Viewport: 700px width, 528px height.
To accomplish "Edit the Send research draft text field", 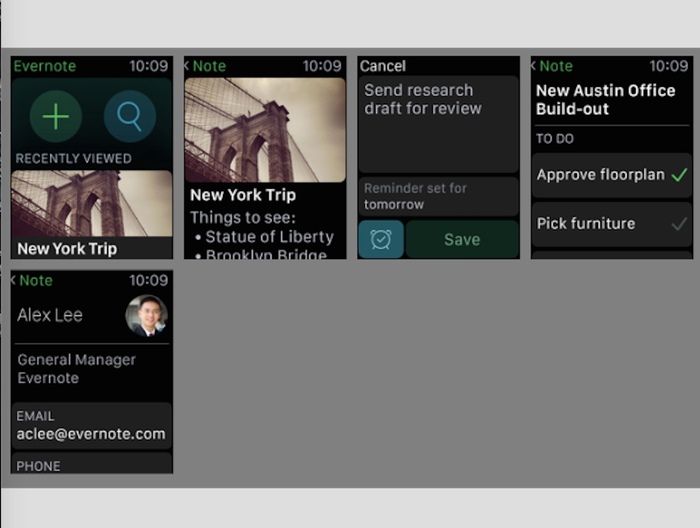I will tap(438, 125).
